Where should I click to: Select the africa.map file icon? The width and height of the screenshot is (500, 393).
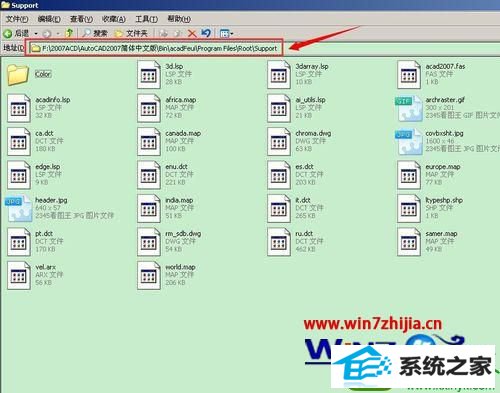pos(149,108)
